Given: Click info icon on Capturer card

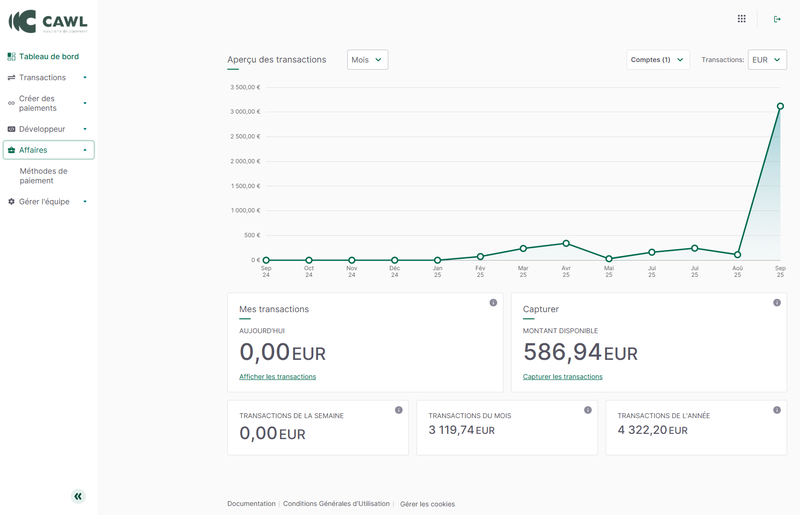Looking at the screenshot, I should tap(777, 303).
